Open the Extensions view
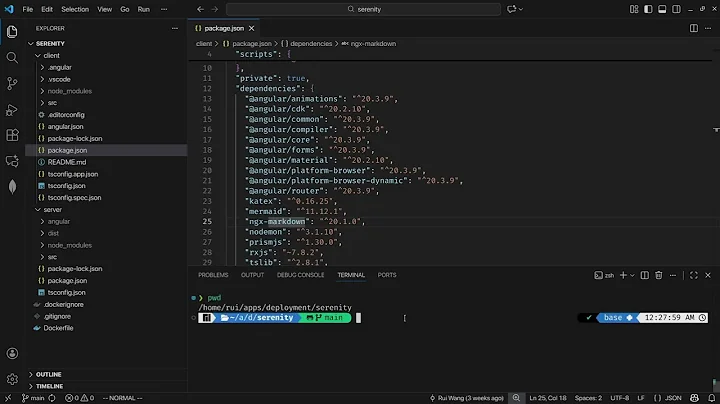 pyautogui.click(x=12, y=135)
